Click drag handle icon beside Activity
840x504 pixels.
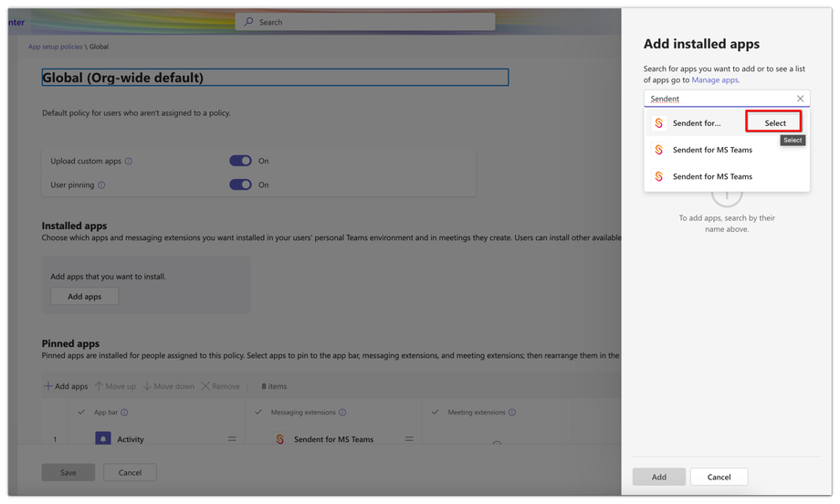233,439
